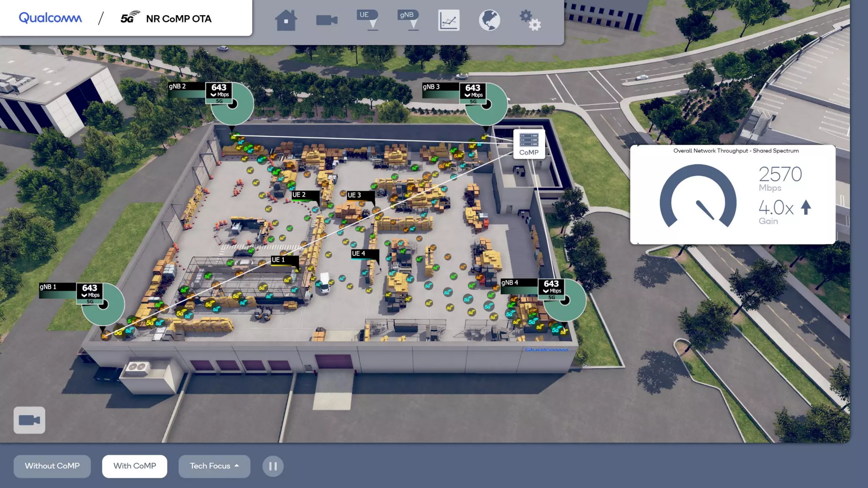
Task: Switch to Without CoMP mode
Action: (52, 466)
